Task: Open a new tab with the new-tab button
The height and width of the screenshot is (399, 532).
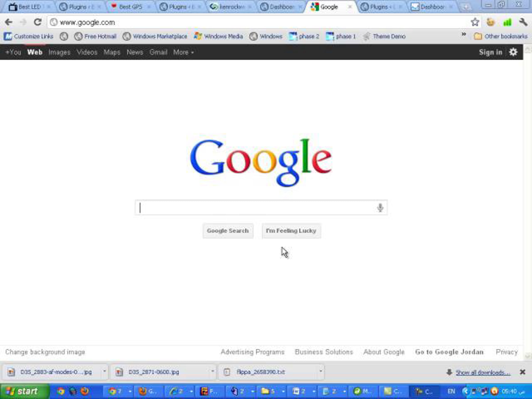Action: tap(466, 7)
